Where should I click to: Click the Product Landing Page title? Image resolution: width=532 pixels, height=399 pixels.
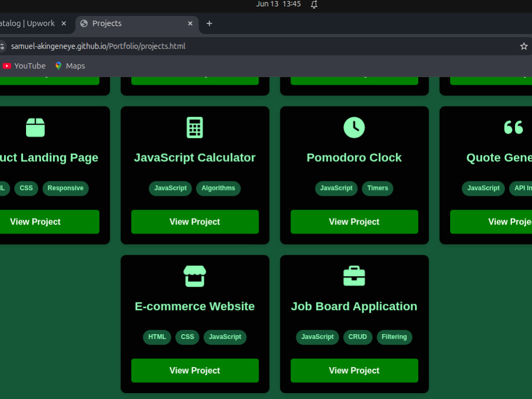point(49,158)
